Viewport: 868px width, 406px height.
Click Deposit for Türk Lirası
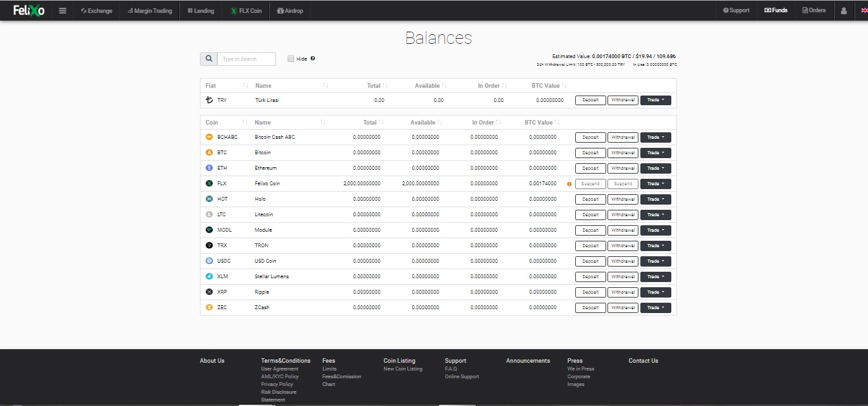[591, 100]
